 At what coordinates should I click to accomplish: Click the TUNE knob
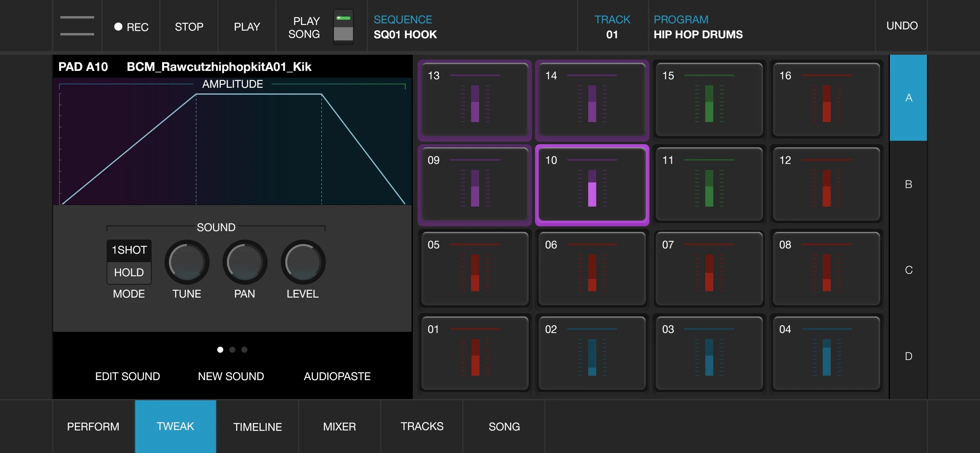(187, 262)
